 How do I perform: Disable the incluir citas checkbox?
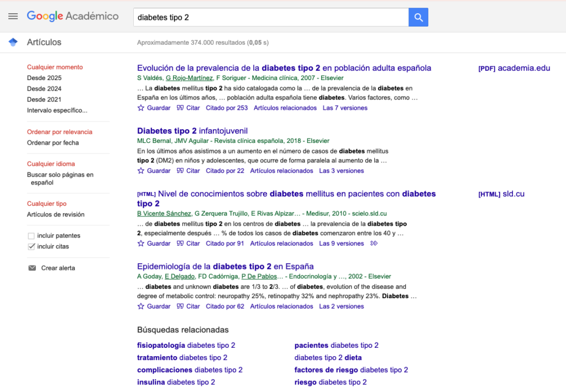(x=31, y=246)
